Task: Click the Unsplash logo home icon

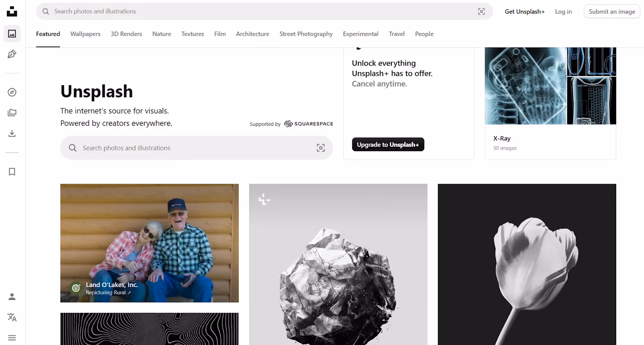Action: click(12, 11)
